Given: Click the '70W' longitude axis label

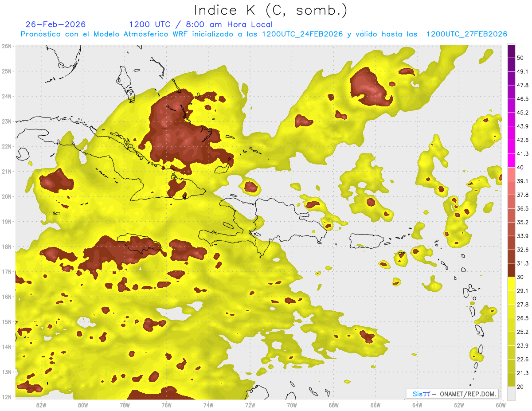Looking at the screenshot, I should (x=292, y=405).
